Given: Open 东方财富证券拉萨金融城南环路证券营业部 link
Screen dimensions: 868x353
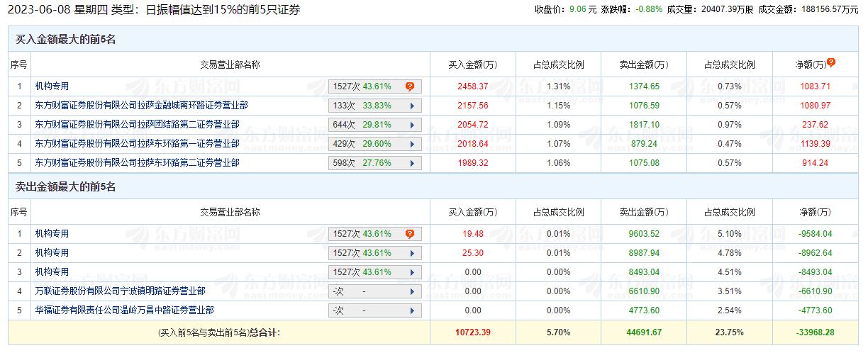Looking at the screenshot, I should (142, 106).
